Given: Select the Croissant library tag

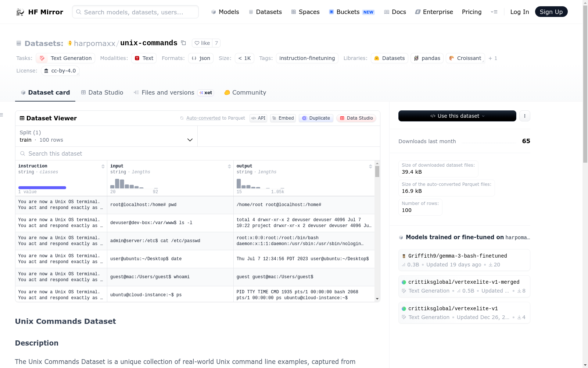Looking at the screenshot, I should coord(465,58).
